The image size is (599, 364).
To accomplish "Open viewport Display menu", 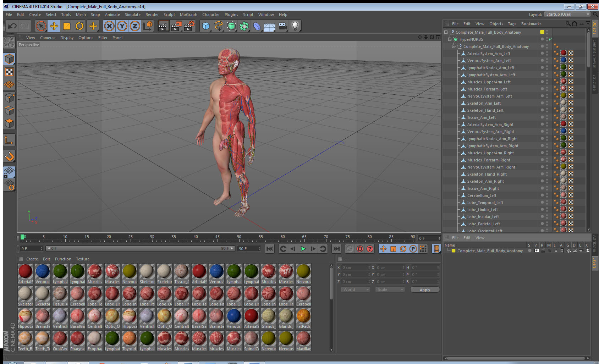I will [x=67, y=38].
